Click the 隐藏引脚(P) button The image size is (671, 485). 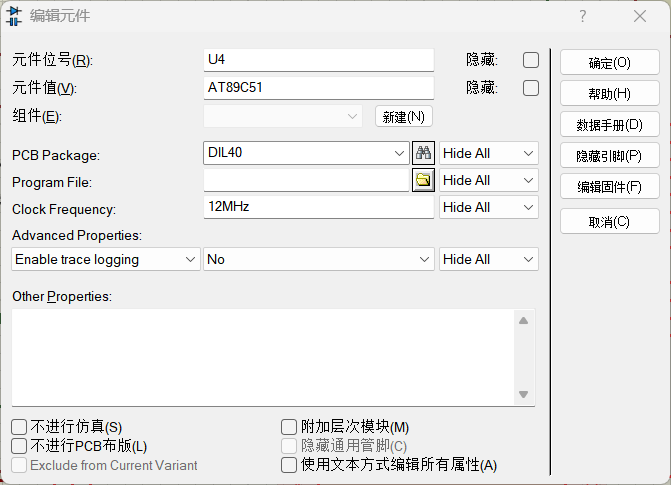(610, 155)
